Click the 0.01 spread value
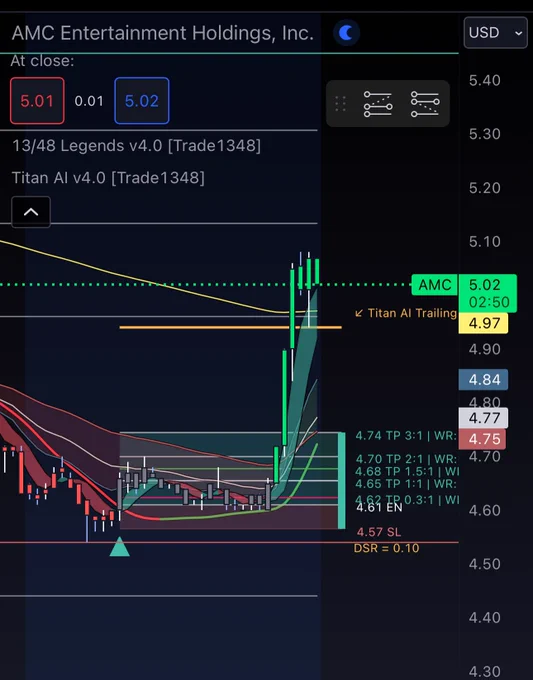The width and height of the screenshot is (533, 680). pyautogui.click(x=89, y=101)
